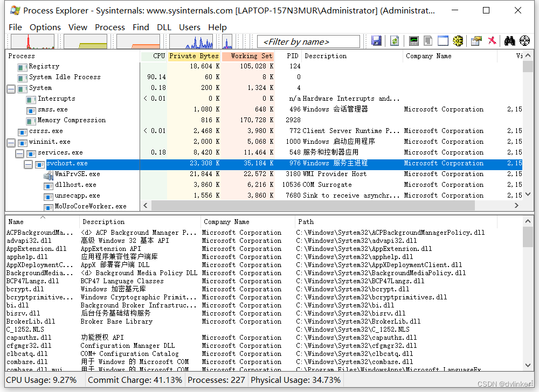Open the View menu
The height and width of the screenshot is (392, 539).
(78, 27)
